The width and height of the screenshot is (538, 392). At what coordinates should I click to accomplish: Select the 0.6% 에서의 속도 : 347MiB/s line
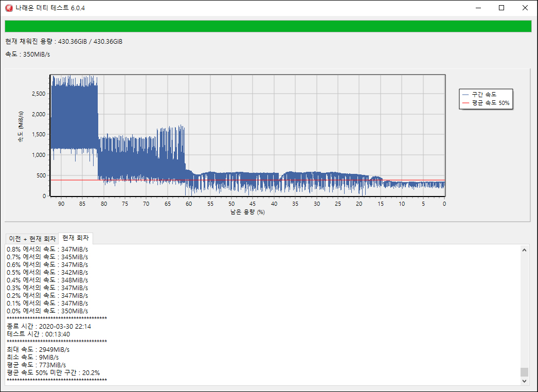click(x=47, y=264)
